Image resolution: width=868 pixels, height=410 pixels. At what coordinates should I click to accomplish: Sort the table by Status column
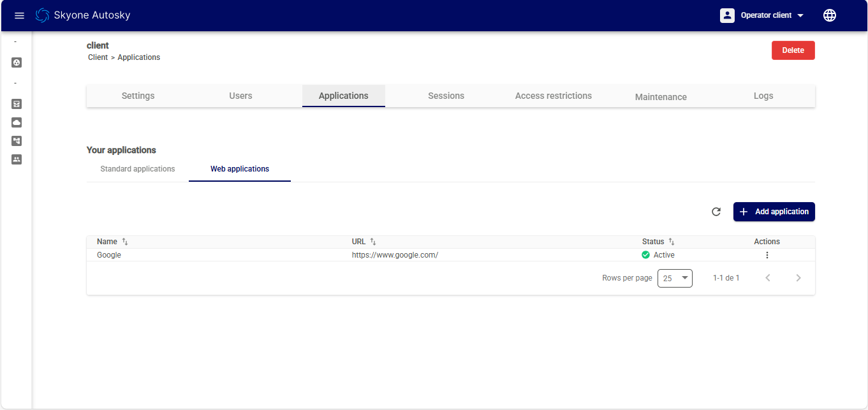tap(672, 242)
